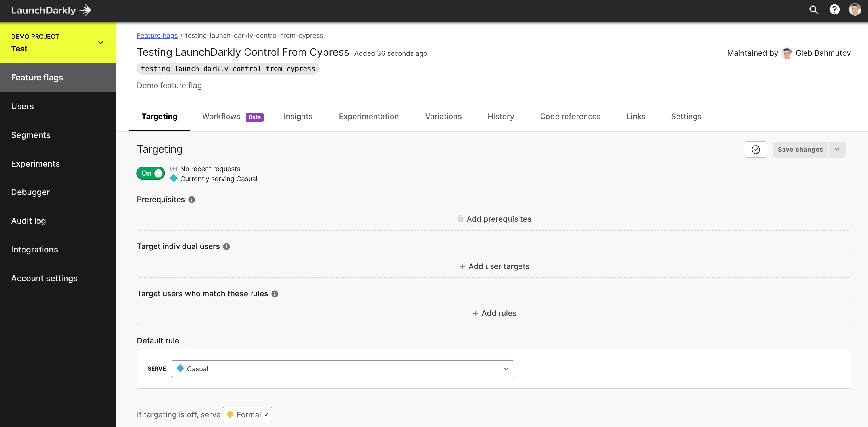Click Add user targets button
Screen dimensions: 868x427
tap(494, 266)
